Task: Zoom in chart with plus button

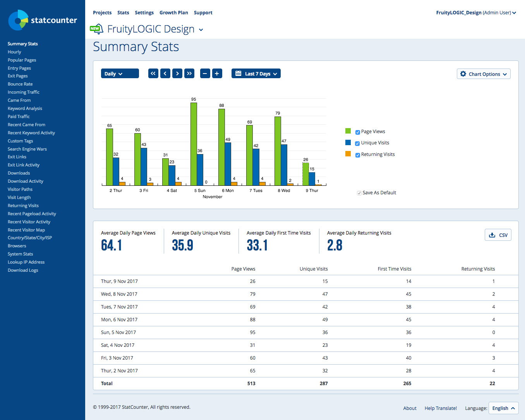Action: [217, 74]
